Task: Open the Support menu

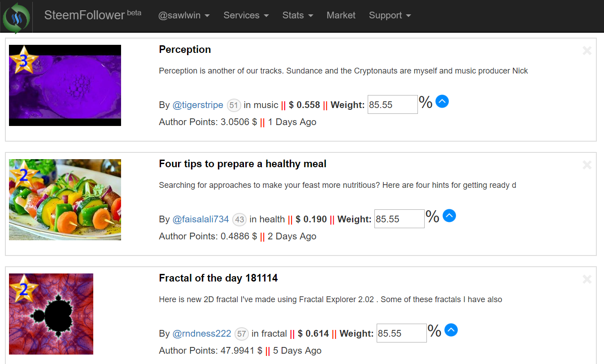Action: point(390,15)
